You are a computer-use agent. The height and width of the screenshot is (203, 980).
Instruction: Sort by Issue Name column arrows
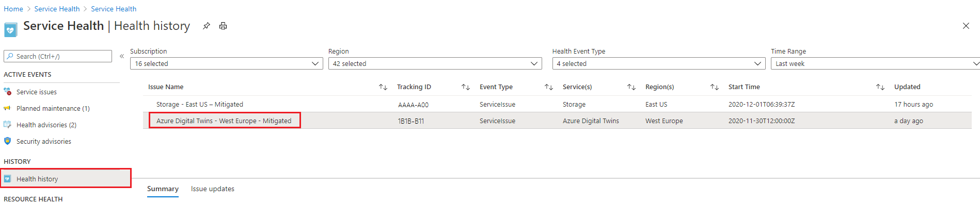(383, 87)
